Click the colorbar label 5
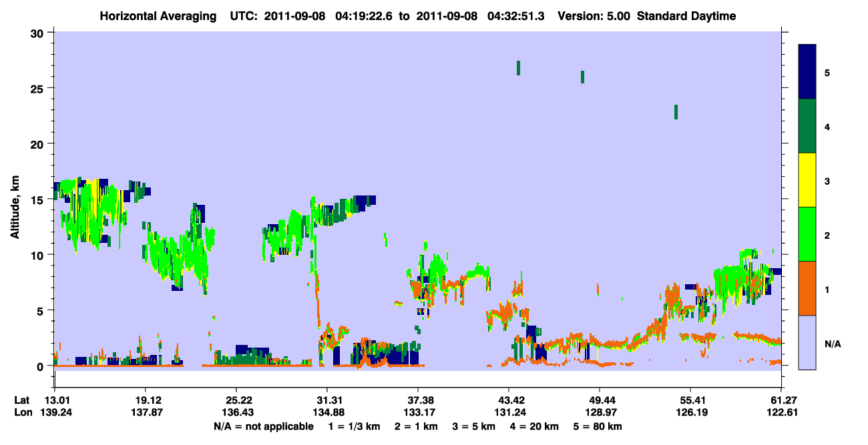The image size is (868, 445). coord(827,73)
